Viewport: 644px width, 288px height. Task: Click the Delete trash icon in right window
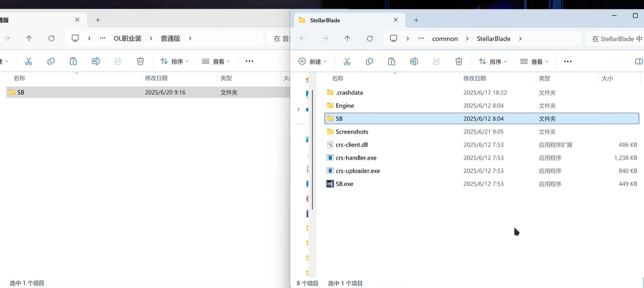(459, 61)
